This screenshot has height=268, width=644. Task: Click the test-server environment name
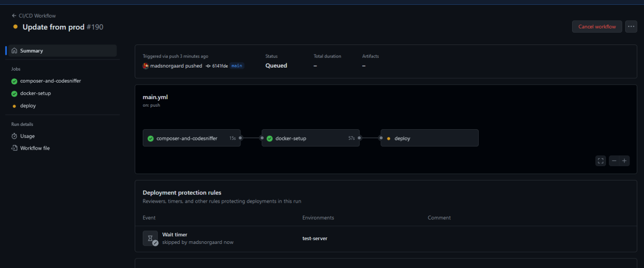(315, 239)
